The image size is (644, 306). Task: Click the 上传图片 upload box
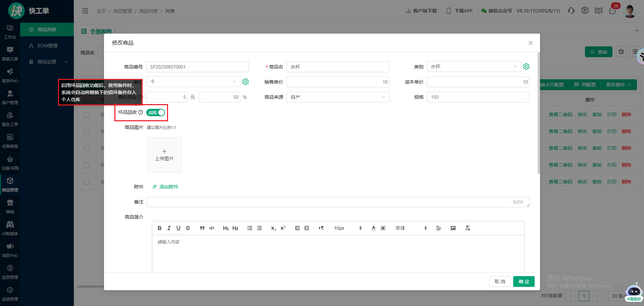(164, 155)
